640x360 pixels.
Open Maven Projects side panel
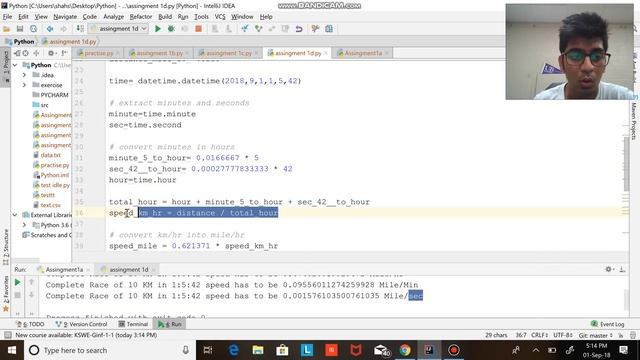pos(634,121)
